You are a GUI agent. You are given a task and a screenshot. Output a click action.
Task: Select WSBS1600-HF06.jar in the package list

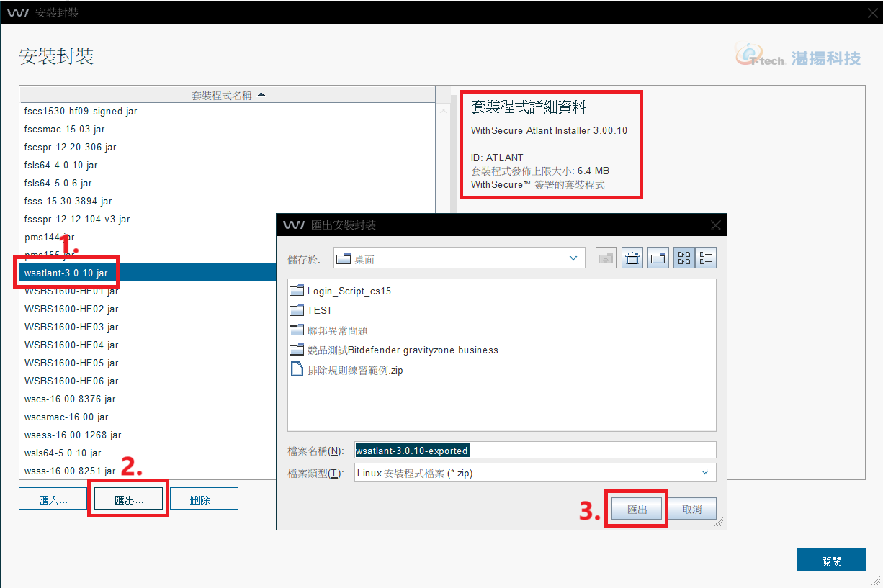(x=148, y=381)
